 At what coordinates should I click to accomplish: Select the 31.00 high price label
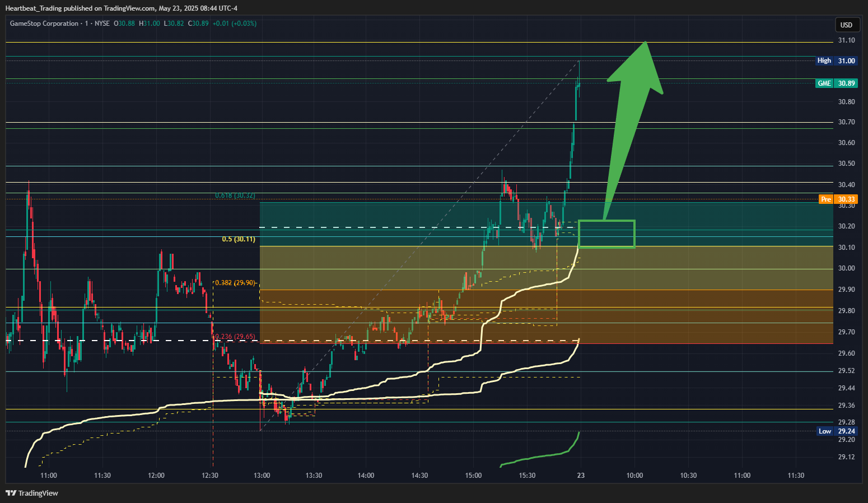tap(846, 60)
